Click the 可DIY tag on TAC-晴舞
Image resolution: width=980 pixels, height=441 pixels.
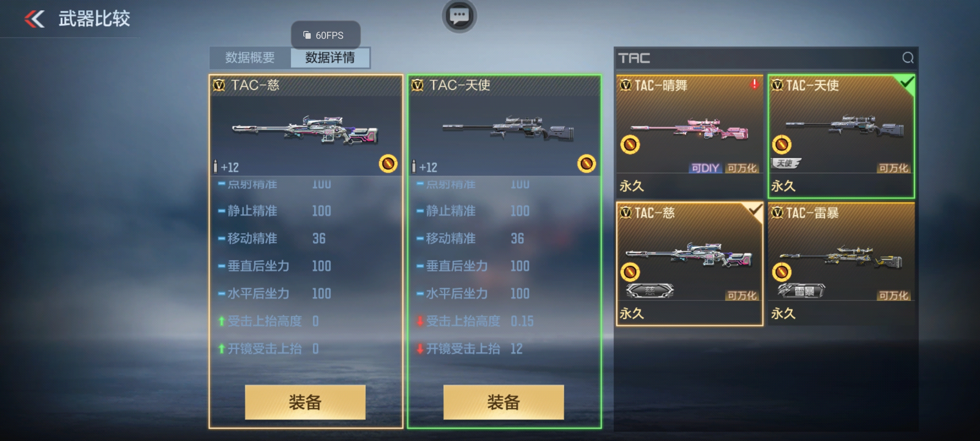[x=705, y=168]
